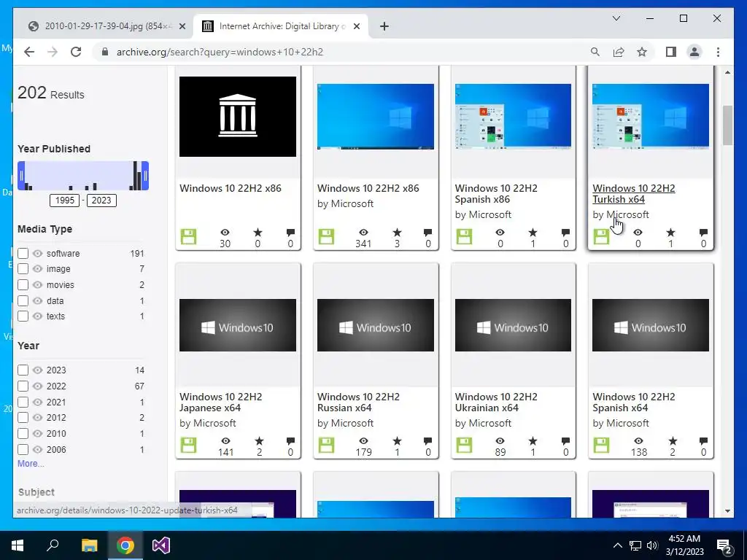Open Windows 10 22H2 Turkish x64 link

coord(634,194)
